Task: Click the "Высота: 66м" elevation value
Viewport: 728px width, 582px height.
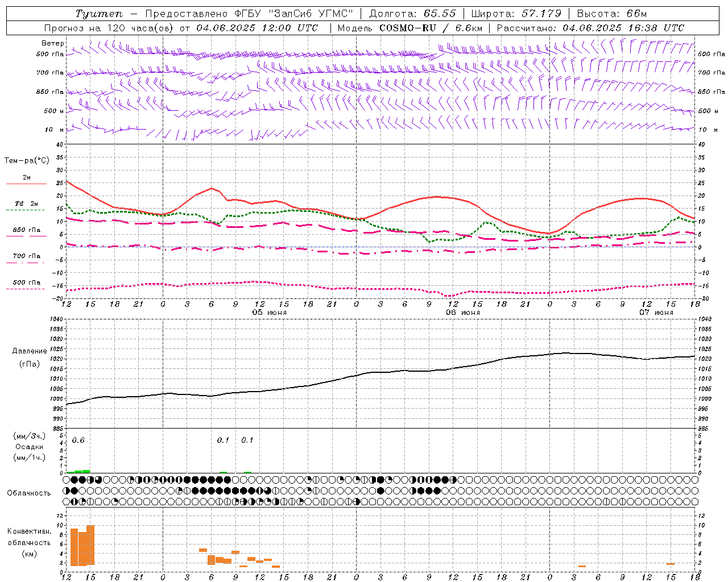Action: point(612,14)
